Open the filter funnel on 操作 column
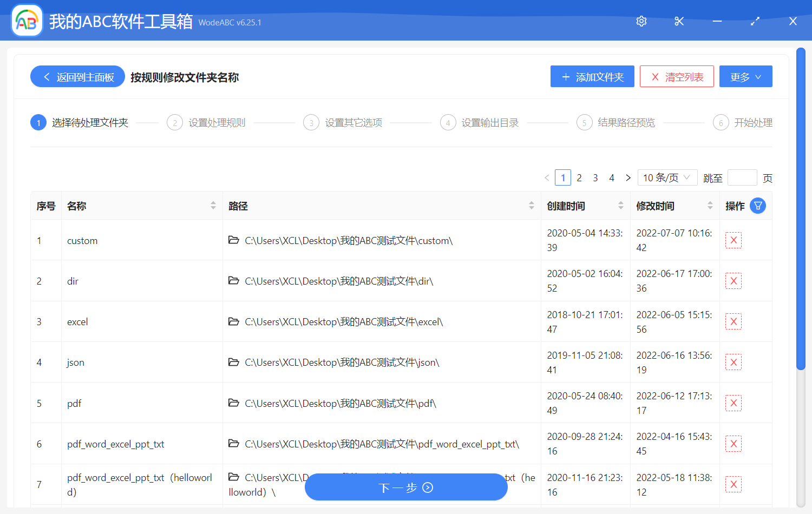Screen dimensions: 812x514 (758, 206)
